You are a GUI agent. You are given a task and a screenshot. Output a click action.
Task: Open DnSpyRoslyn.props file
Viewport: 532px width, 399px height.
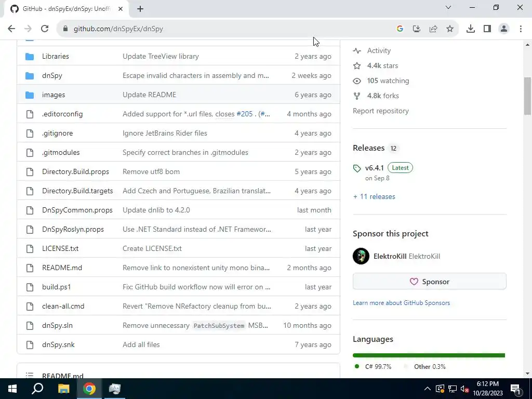point(73,229)
